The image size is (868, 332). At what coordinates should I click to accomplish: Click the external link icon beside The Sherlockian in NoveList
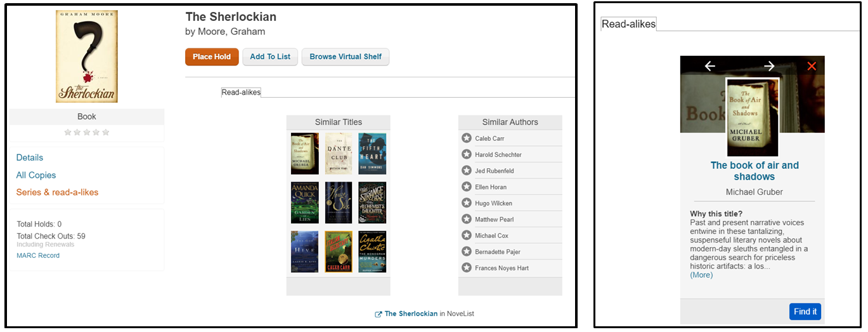pyautogui.click(x=379, y=314)
